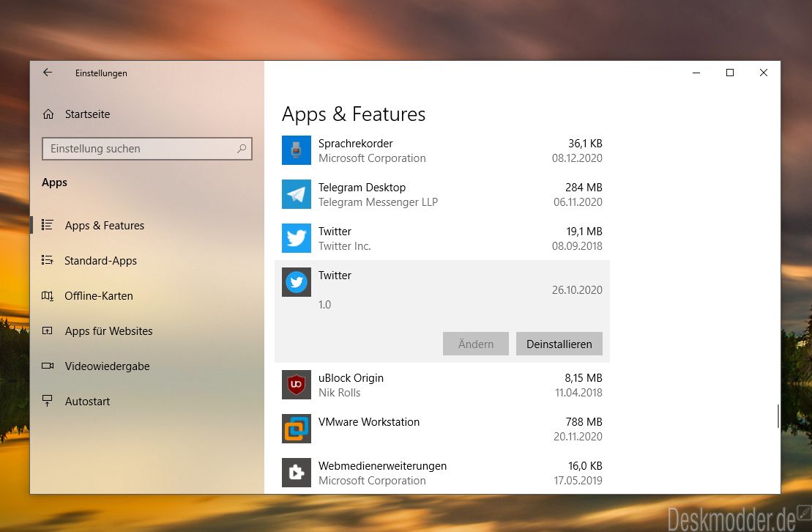
Task: Click the Autostart sidebar icon
Action: 48,401
